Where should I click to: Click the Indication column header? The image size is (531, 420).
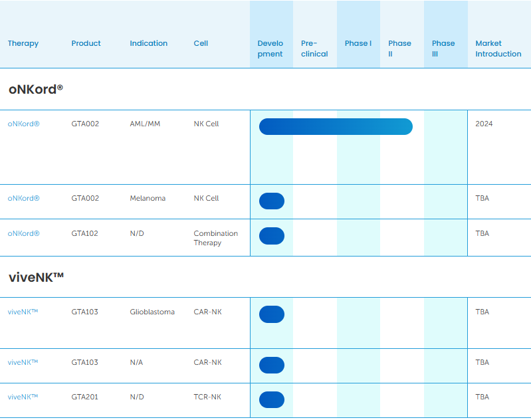pyautogui.click(x=149, y=43)
